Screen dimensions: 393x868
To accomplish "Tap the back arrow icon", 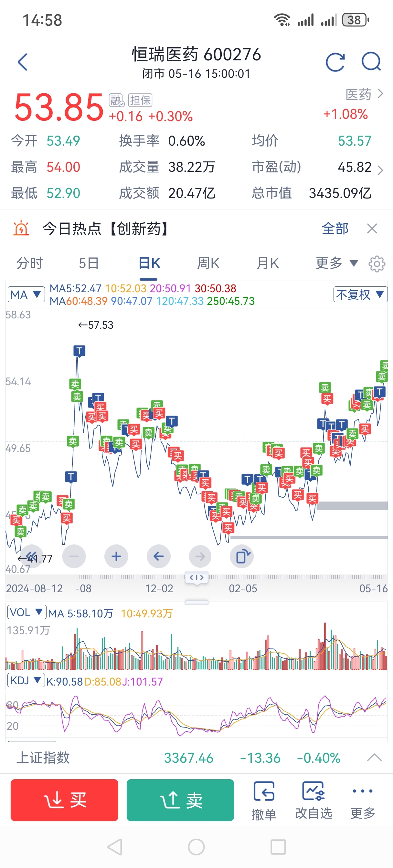I will (x=23, y=62).
